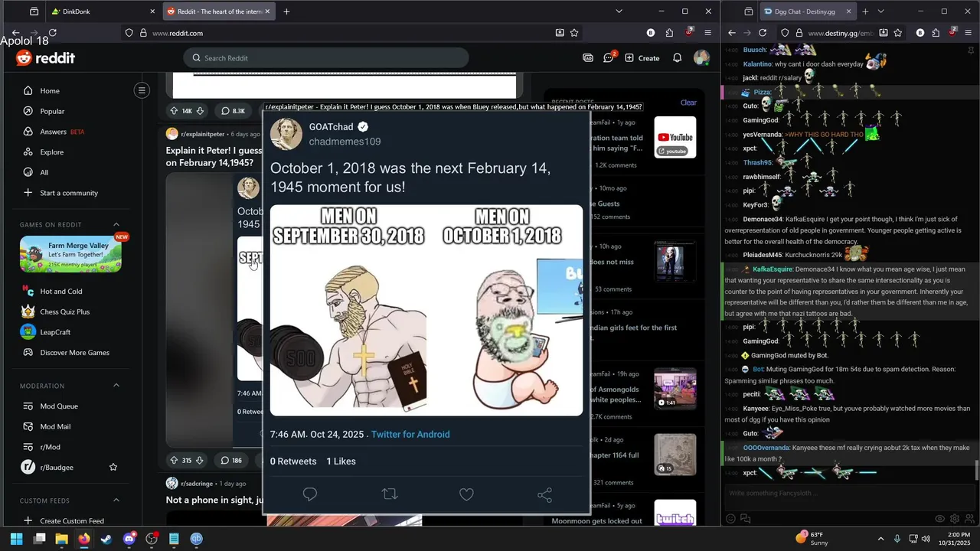This screenshot has height=551, width=980.
Task: List all tabs in Destiny.gg window
Action: [880, 11]
